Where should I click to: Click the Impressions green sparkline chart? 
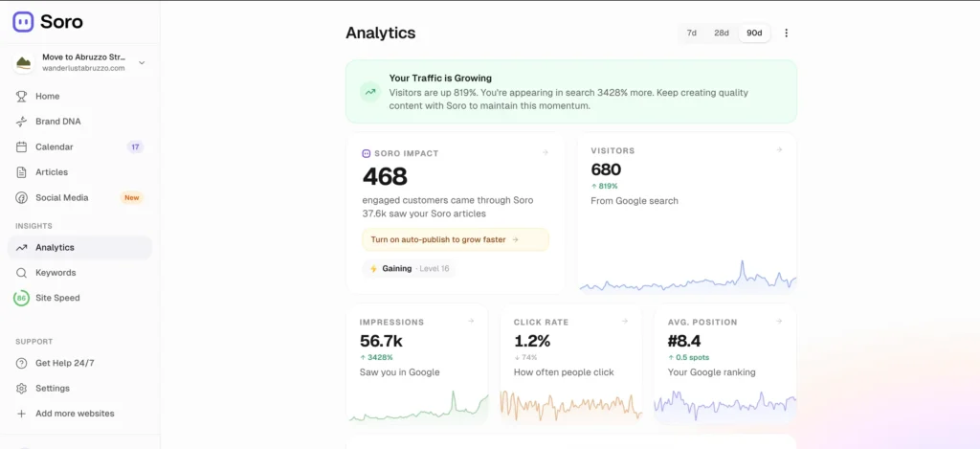pos(417,406)
